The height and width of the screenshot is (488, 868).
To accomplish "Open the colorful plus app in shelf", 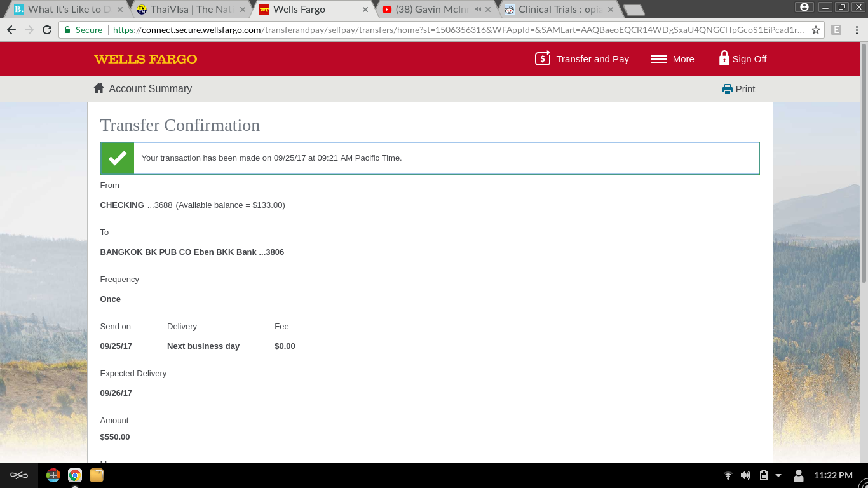I will [53, 475].
